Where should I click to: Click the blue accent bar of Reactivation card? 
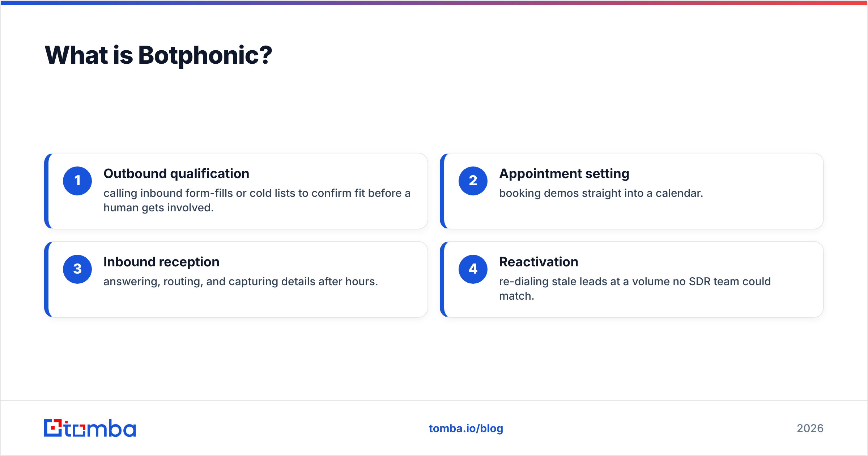(442, 279)
